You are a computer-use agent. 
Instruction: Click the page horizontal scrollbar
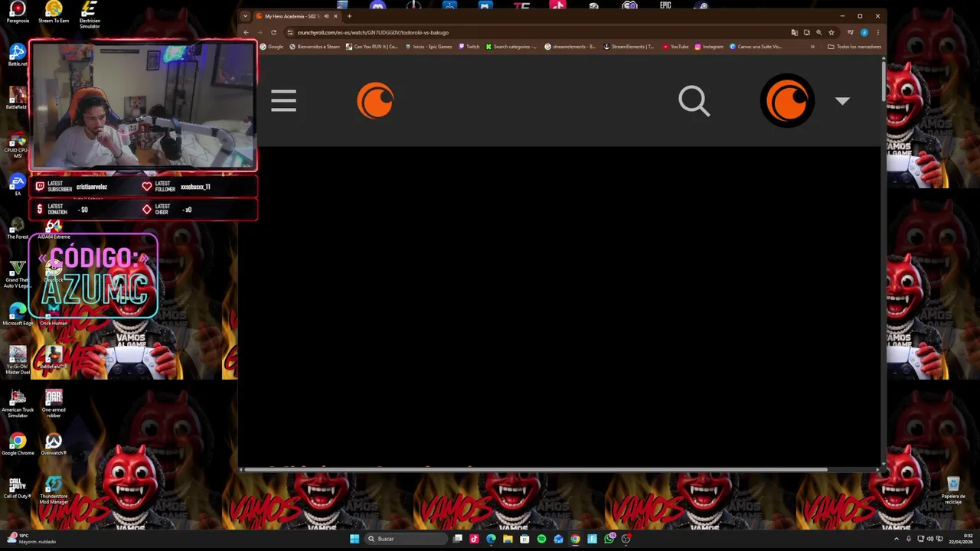536,469
